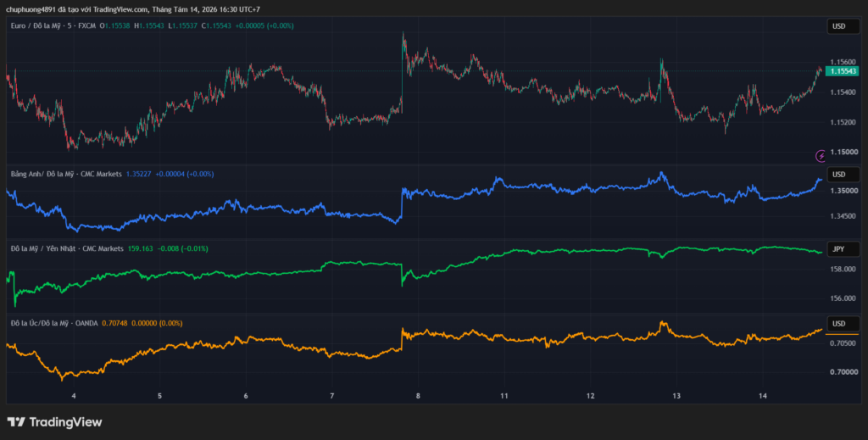Screen dimensions: 868x440
Task: Click the 0.70500 price axis label
Action: pos(843,343)
